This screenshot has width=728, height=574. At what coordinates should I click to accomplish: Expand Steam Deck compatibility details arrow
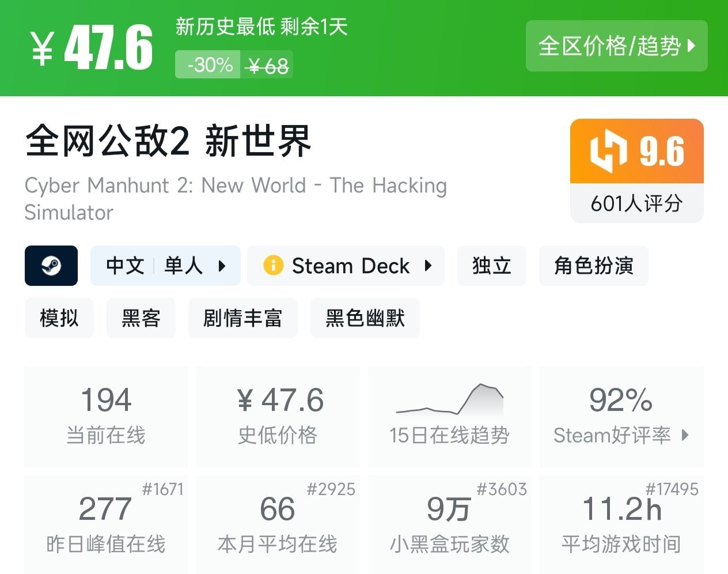428,266
